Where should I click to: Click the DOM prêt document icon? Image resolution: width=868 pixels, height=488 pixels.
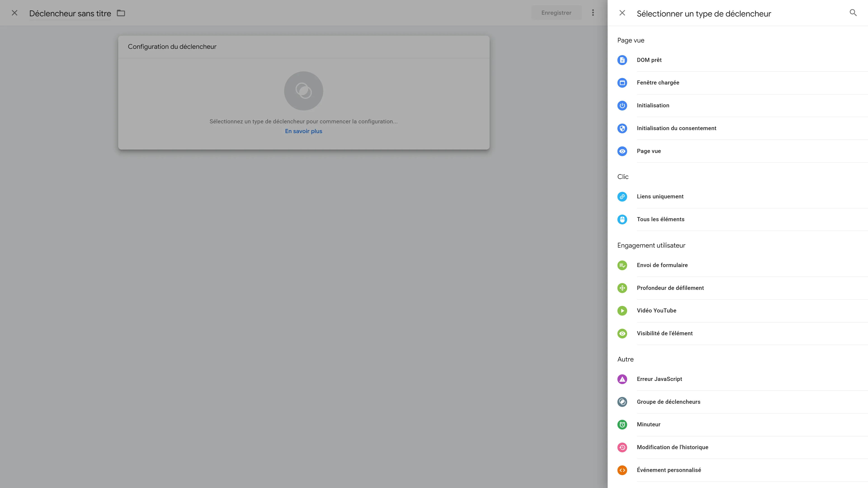pos(622,60)
